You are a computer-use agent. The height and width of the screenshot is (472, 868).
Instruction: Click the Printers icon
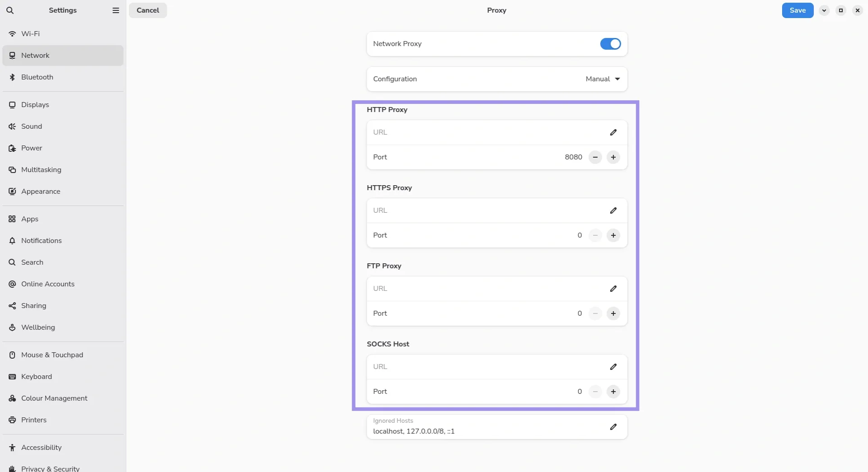12,420
